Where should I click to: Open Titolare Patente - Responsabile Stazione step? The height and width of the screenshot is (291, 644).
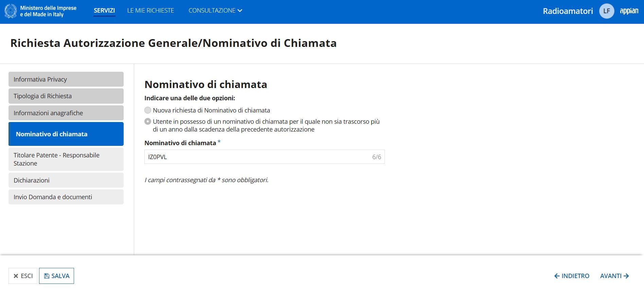[x=66, y=159]
